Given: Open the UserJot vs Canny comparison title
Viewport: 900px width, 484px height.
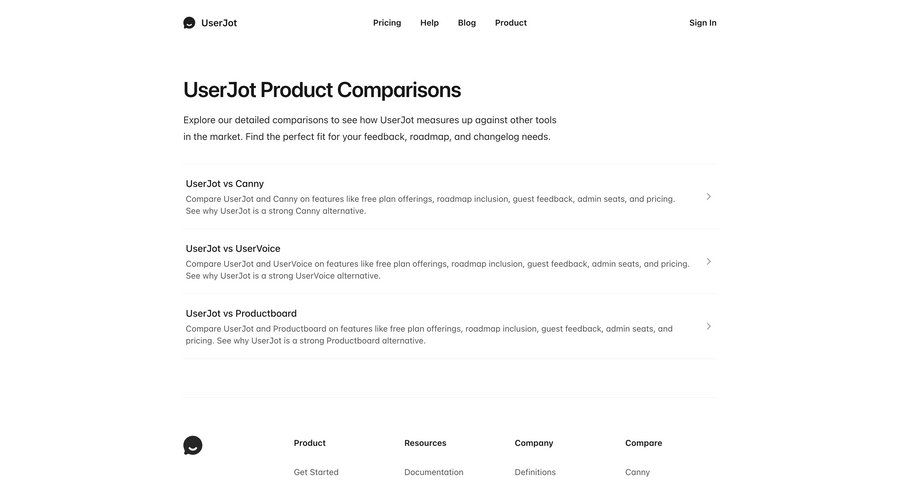Looking at the screenshot, I should [x=225, y=184].
